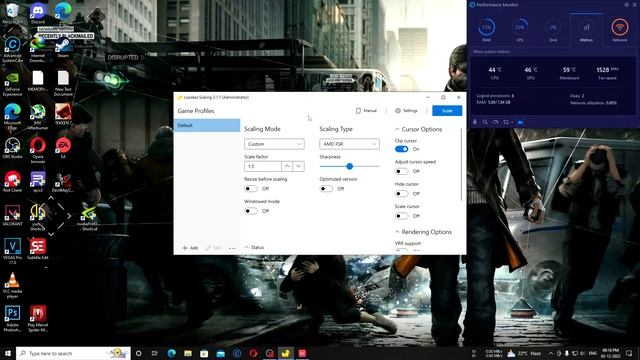640x360 pixels.
Task: Open the profile more options ellipsis
Action: pos(232,248)
